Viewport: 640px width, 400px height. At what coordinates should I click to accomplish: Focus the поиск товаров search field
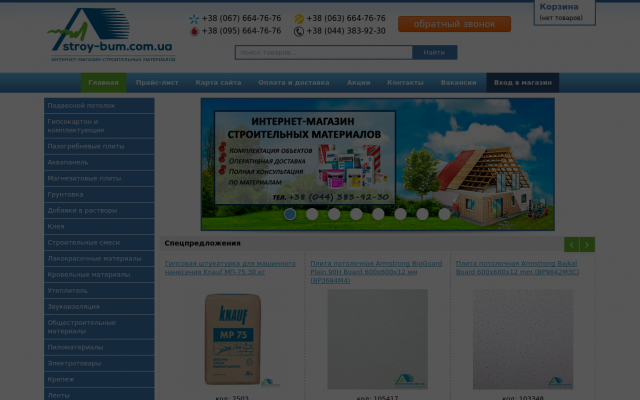(x=324, y=52)
